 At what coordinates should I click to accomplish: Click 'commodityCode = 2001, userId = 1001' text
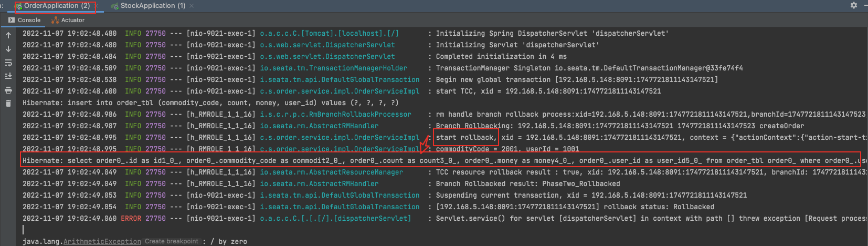507,149
